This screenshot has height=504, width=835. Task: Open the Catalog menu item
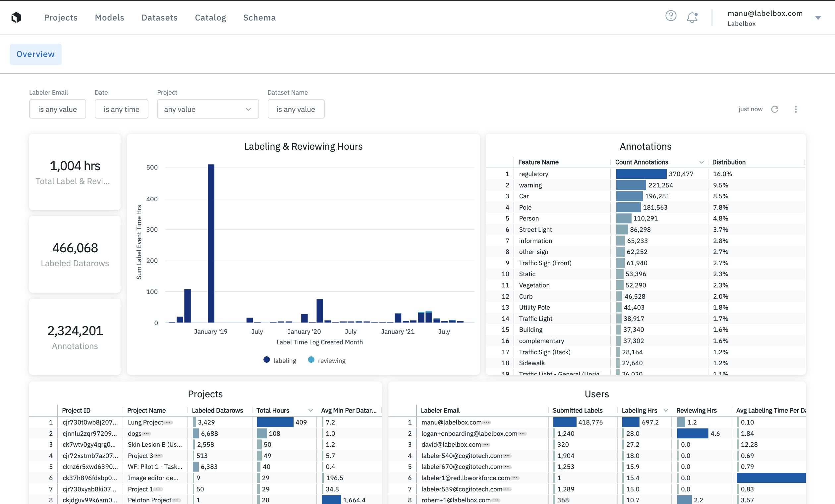click(x=210, y=18)
